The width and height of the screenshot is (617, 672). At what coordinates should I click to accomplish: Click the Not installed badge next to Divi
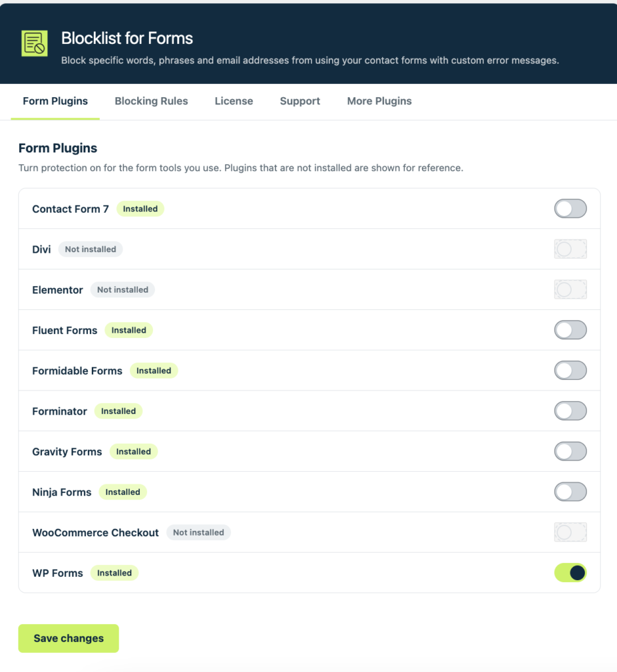pyautogui.click(x=91, y=249)
